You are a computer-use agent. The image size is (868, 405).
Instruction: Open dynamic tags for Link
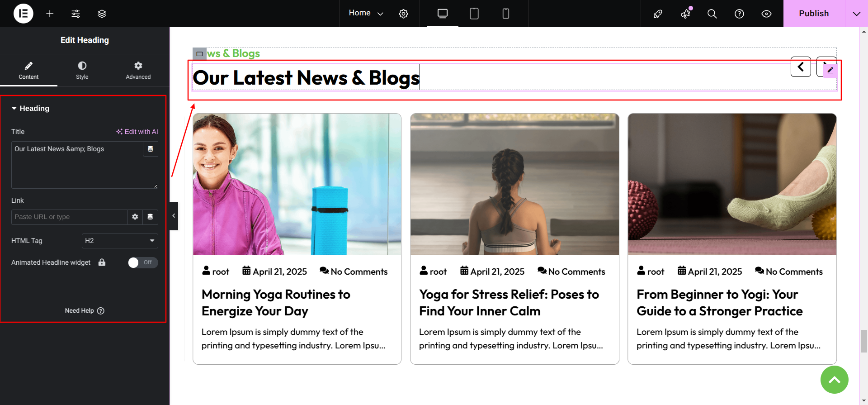pyautogui.click(x=150, y=217)
